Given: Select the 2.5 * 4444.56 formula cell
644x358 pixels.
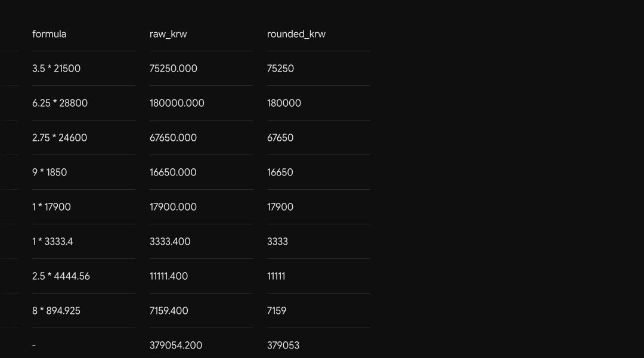Looking at the screenshot, I should [x=61, y=276].
